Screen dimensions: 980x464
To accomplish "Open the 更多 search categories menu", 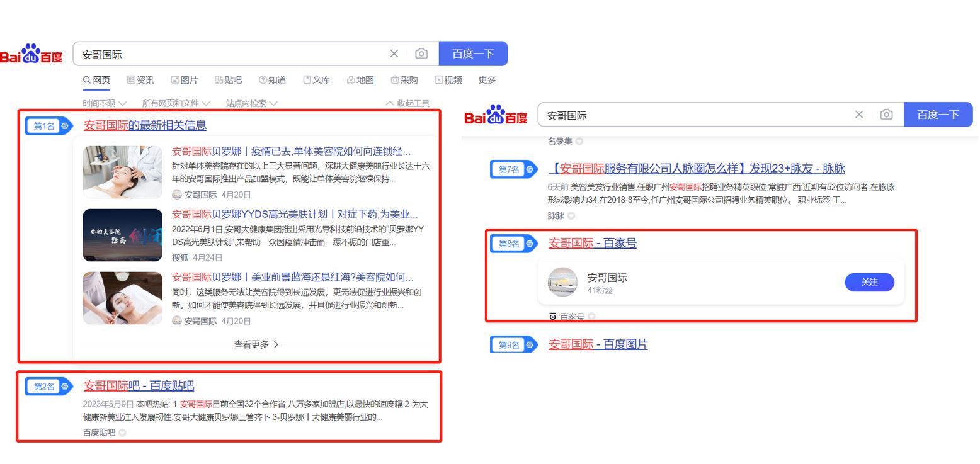I will [487, 80].
